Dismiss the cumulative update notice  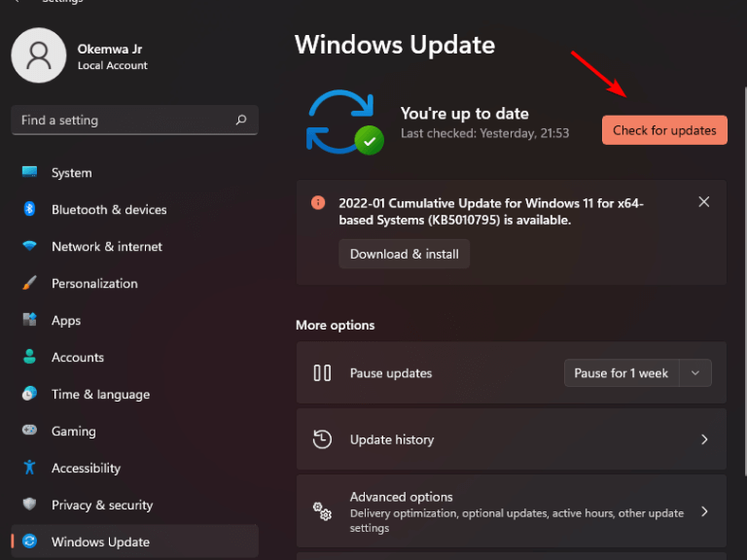point(703,202)
